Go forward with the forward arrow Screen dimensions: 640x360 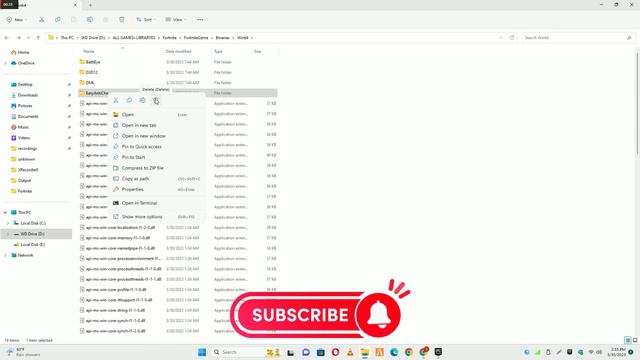click(18, 38)
